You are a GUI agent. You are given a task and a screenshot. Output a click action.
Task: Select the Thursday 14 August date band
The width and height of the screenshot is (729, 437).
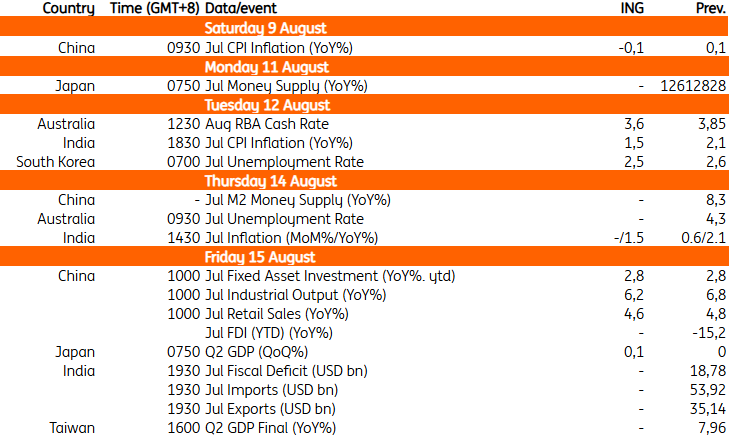point(266,181)
